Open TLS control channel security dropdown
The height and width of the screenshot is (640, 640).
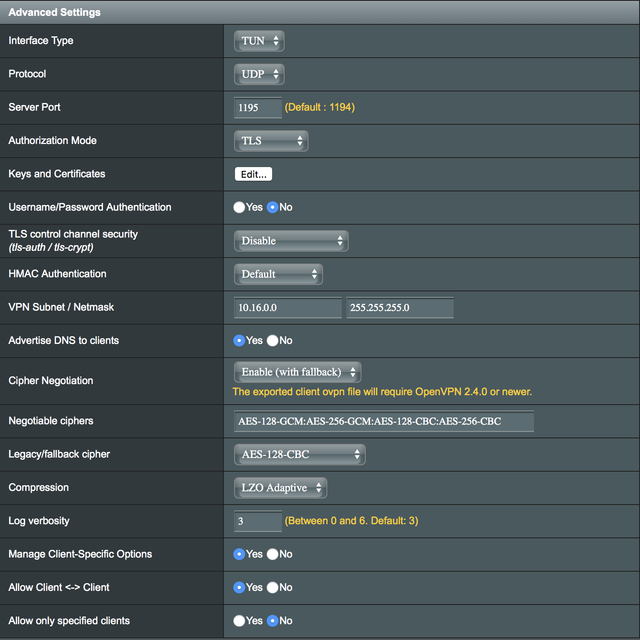click(x=291, y=241)
